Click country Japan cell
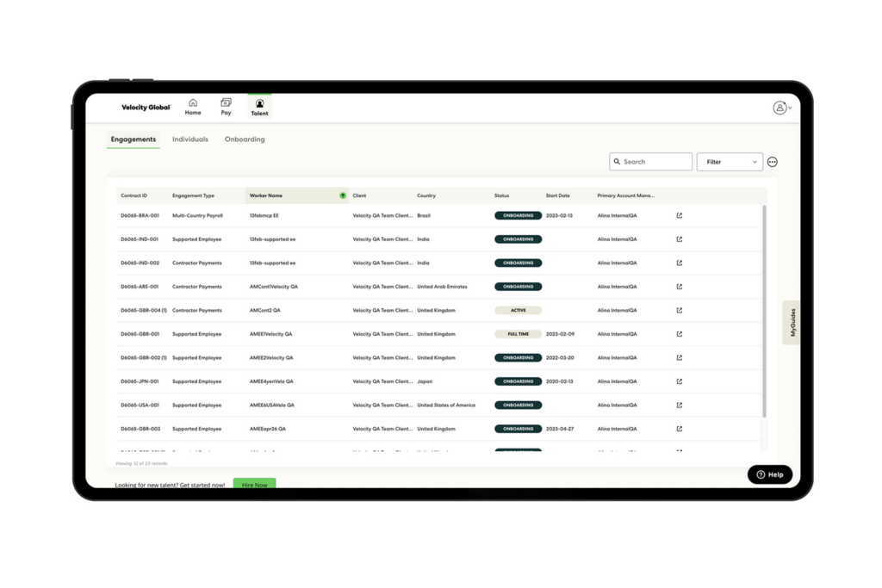 [425, 381]
